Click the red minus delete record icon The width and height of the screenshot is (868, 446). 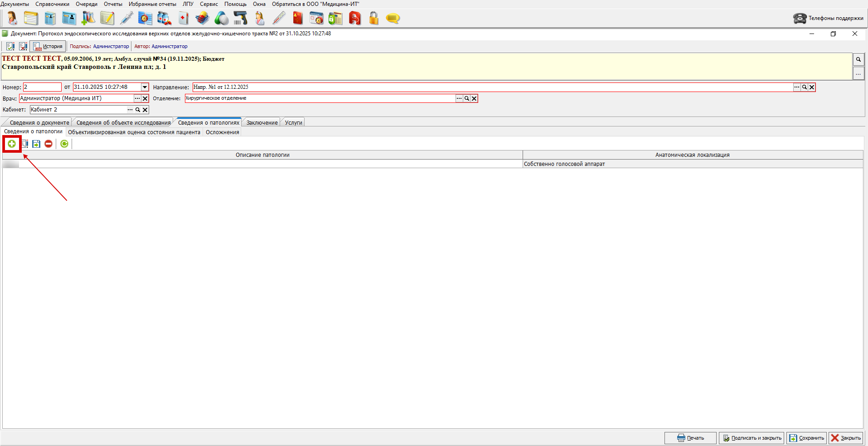pyautogui.click(x=48, y=144)
